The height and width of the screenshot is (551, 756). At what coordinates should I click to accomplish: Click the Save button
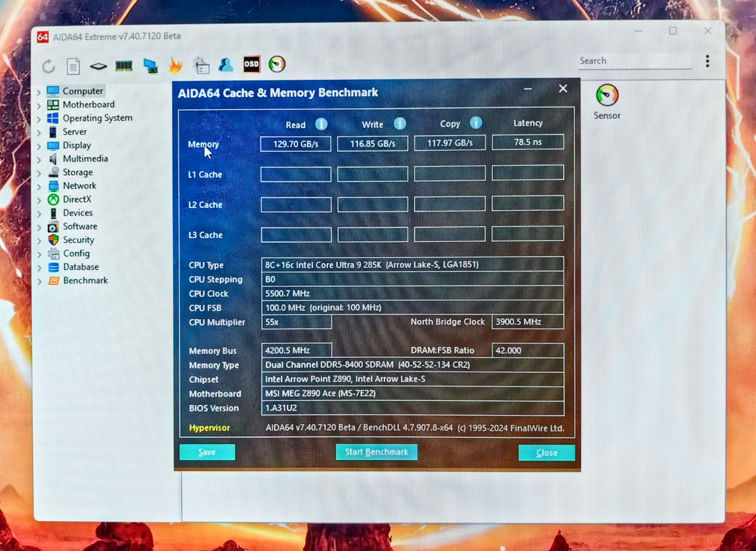pos(207,452)
